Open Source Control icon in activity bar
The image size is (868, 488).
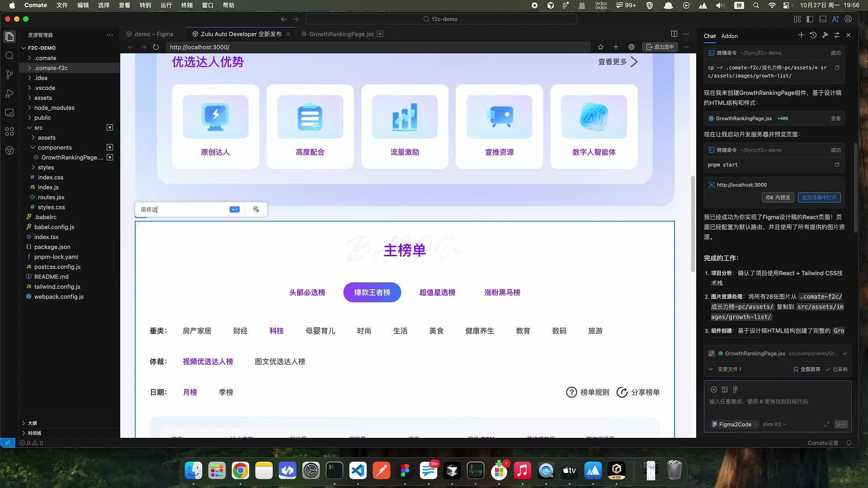pyautogui.click(x=9, y=75)
